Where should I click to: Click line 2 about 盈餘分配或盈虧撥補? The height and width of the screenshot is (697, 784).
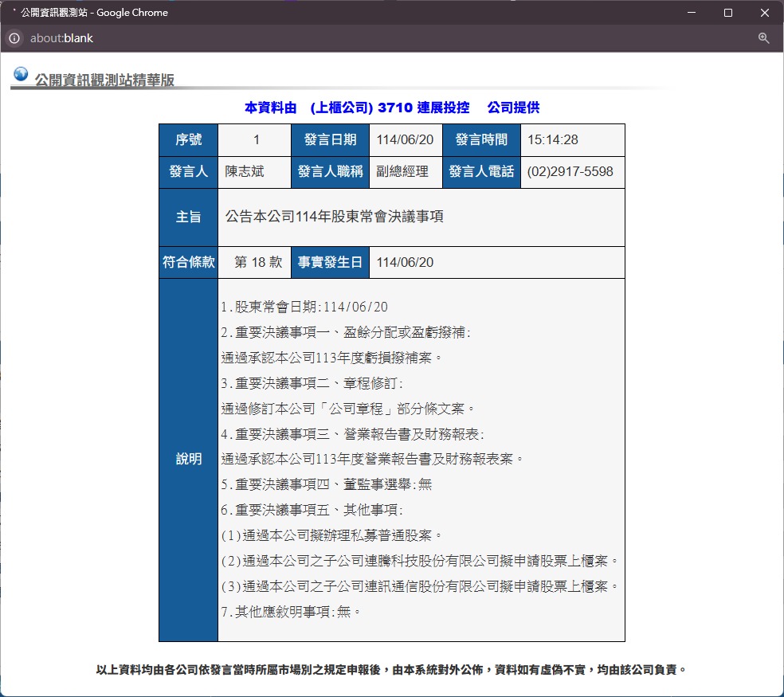[x=346, y=332]
